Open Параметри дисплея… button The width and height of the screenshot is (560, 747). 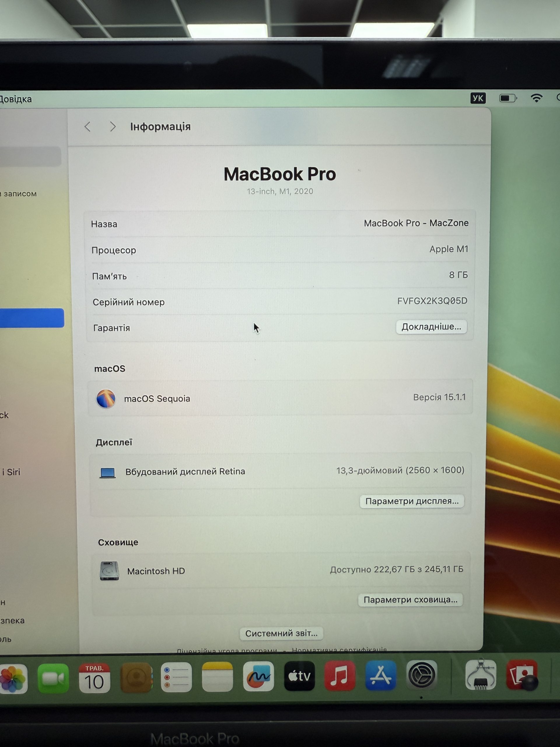412,501
